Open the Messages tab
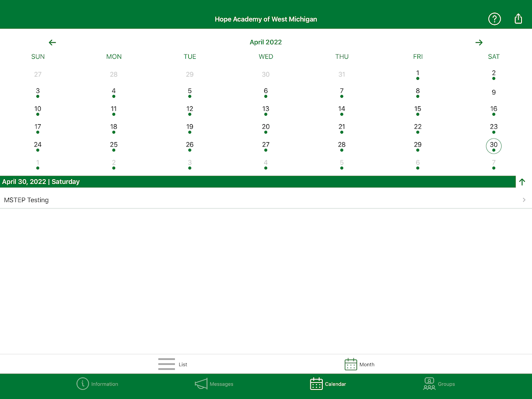 click(x=214, y=384)
